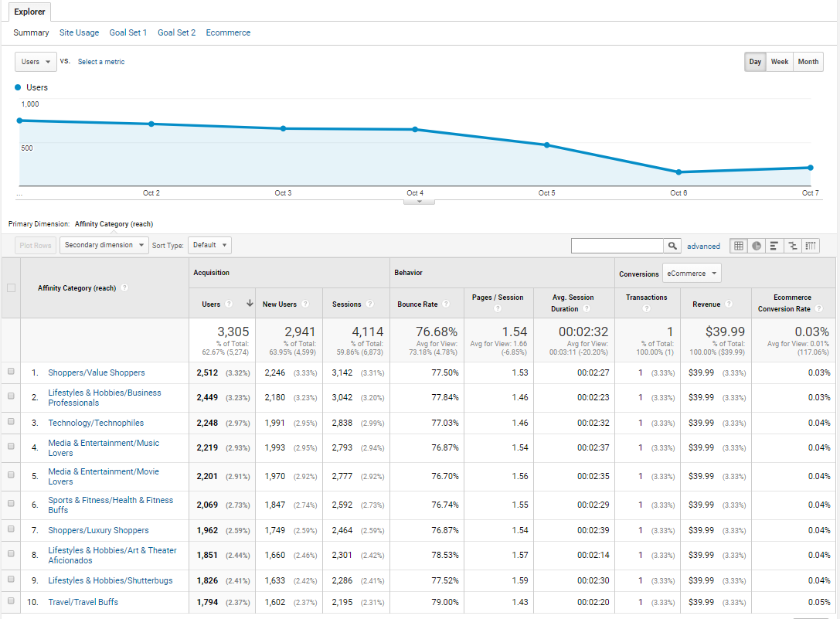Screen dimensions: 840x619
Task: Check the Shoppers/Value Shoppers row checkbox
Action: pyautogui.click(x=11, y=372)
